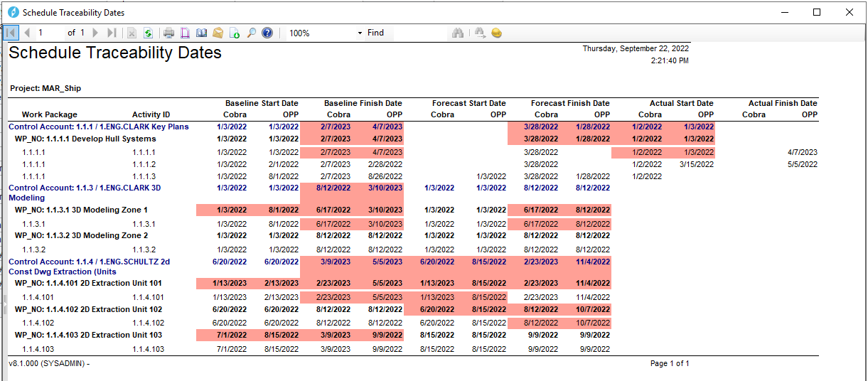Open help with the question mark icon

tap(267, 33)
